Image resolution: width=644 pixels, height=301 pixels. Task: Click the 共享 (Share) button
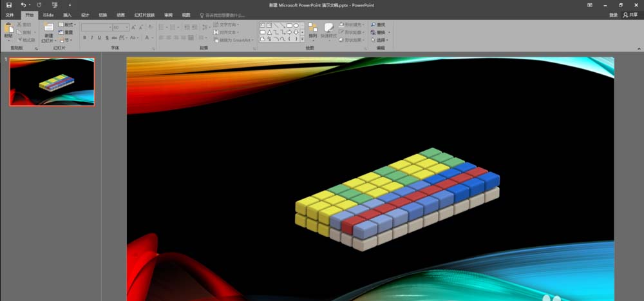[x=630, y=15]
